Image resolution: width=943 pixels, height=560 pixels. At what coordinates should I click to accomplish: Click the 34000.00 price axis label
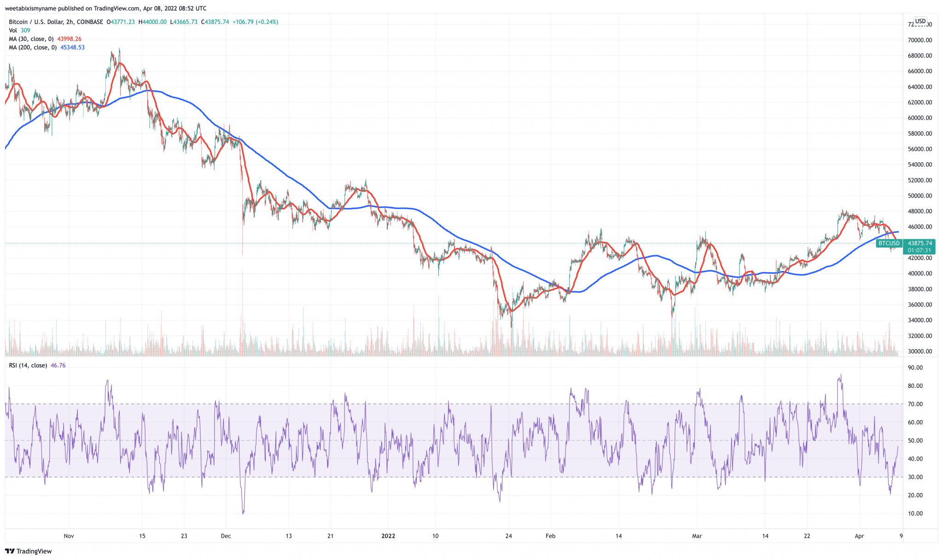click(x=920, y=320)
